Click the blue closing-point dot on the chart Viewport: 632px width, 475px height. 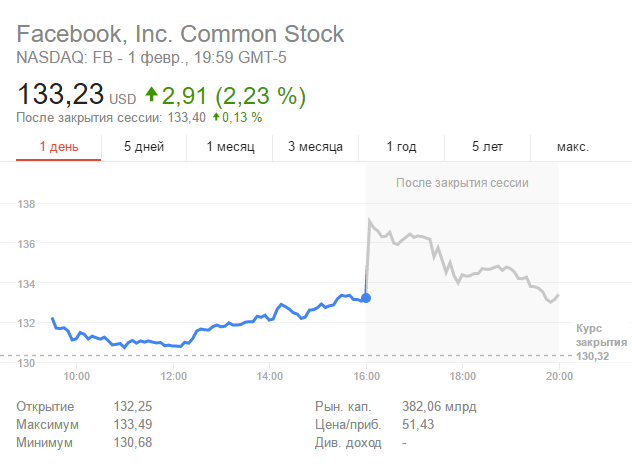[366, 297]
